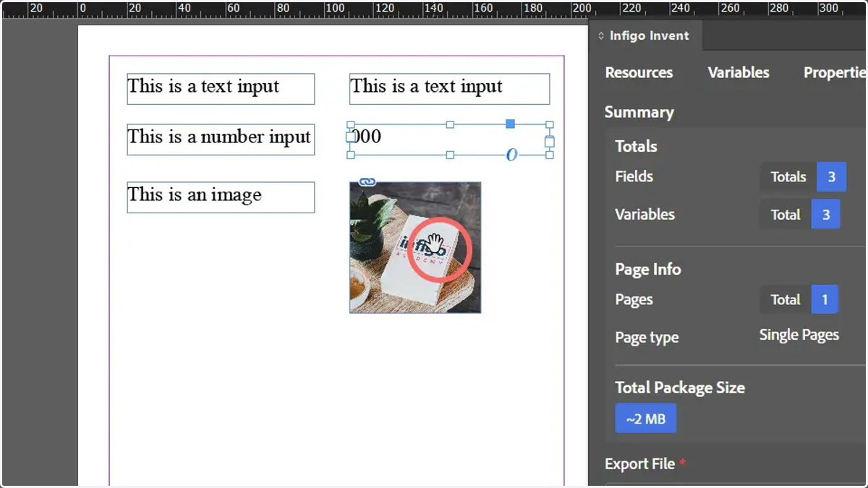The height and width of the screenshot is (488, 868).
Task: Collapse panel using arrows beside Infigo Invent
Action: 600,35
